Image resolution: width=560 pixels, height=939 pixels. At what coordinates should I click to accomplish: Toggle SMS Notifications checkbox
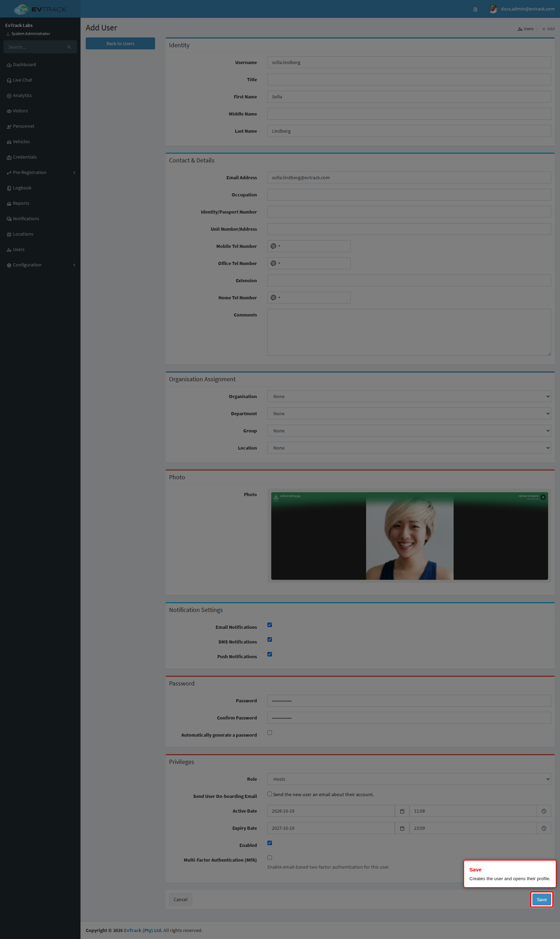tap(269, 639)
